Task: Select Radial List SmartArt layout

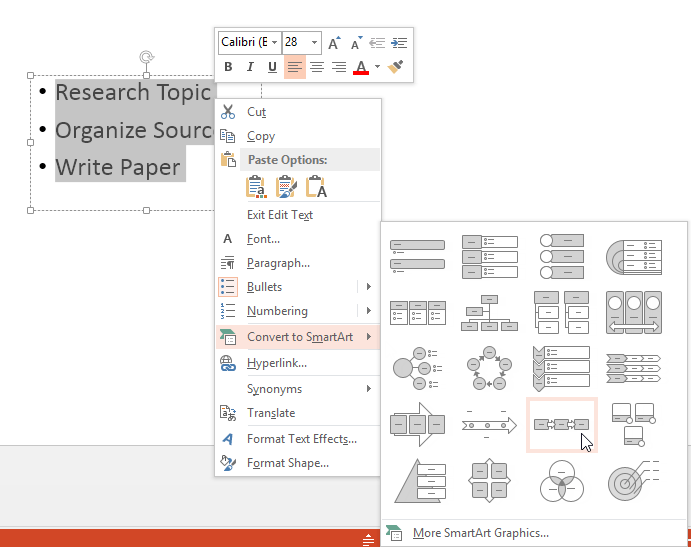Action: [417, 368]
